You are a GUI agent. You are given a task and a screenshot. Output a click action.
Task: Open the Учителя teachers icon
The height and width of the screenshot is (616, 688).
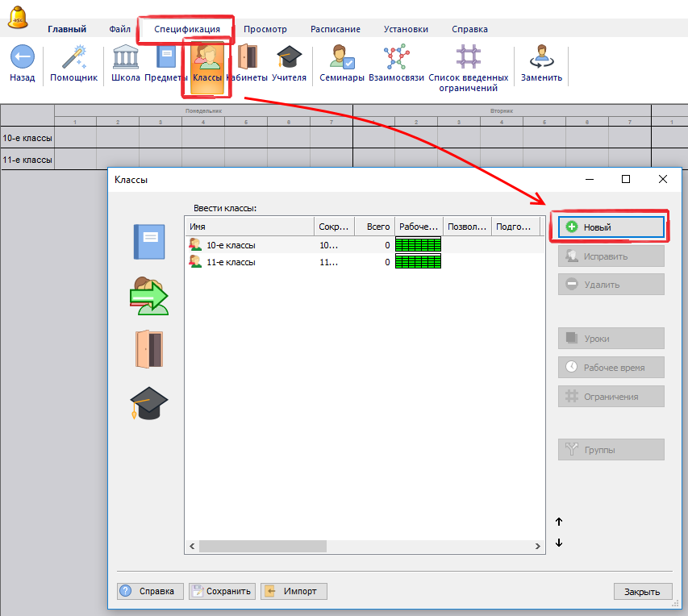[289, 58]
